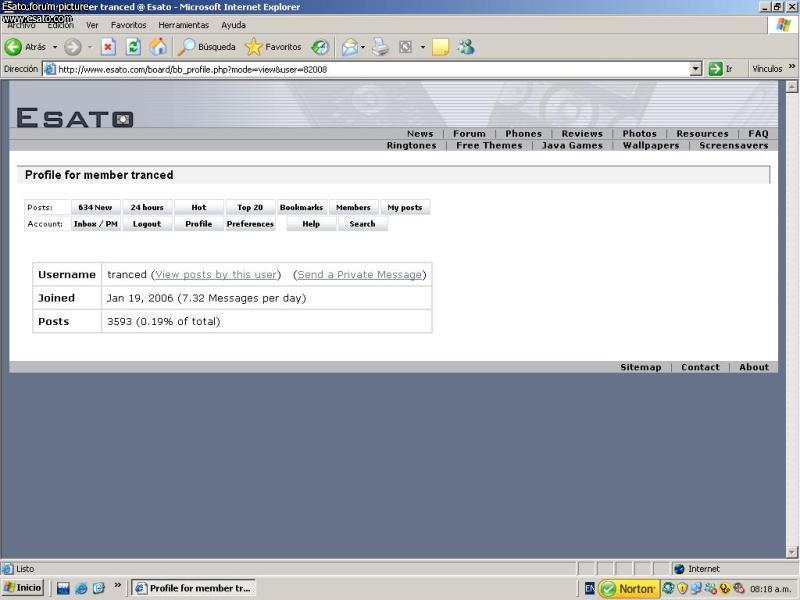This screenshot has width=800, height=600.
Task: Open the Wallpapers link
Action: point(651,145)
